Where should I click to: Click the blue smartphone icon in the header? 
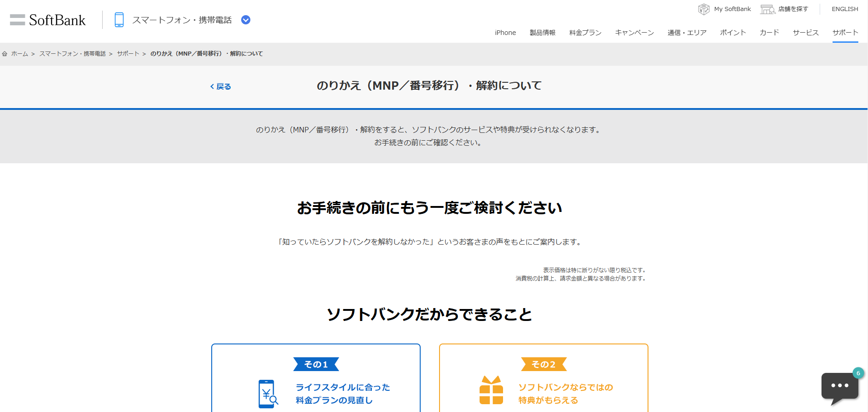point(119,20)
